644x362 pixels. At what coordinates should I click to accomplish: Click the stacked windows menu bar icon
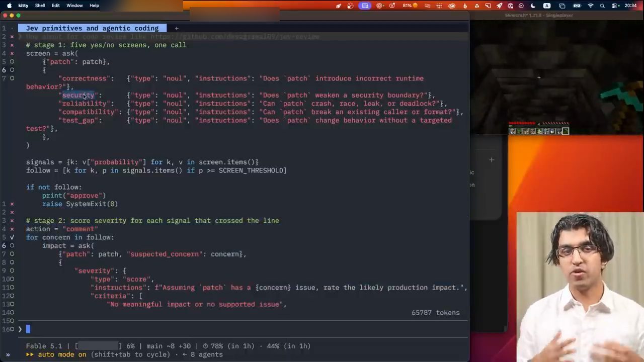(x=562, y=6)
